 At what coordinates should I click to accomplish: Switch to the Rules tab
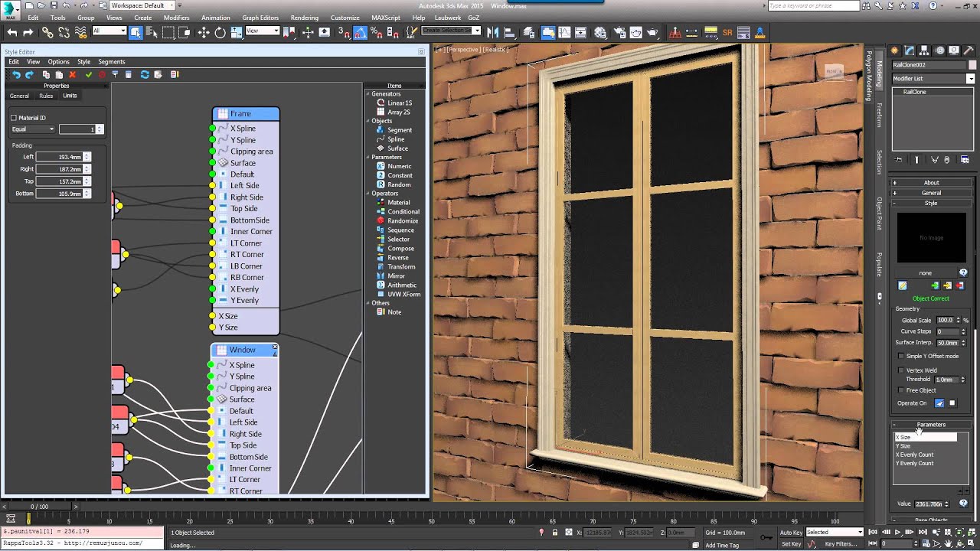(x=46, y=96)
